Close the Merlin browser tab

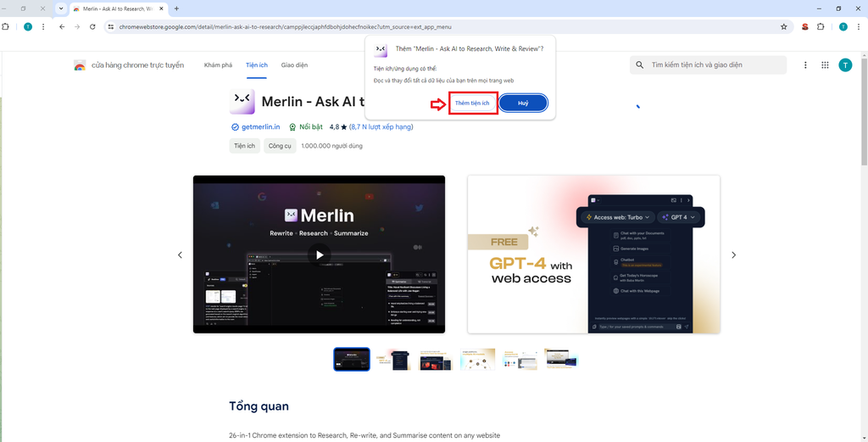[x=161, y=8]
